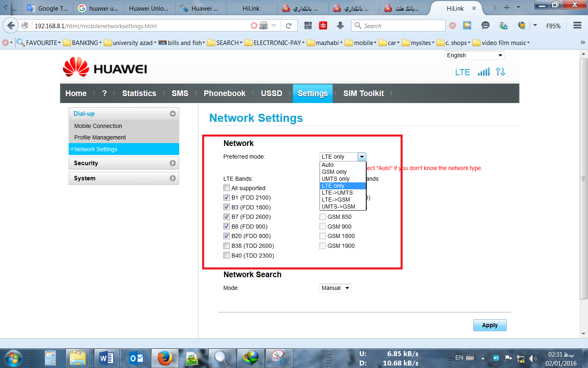Check B40 (TDD 2300) band
The image size is (588, 368).
[227, 256]
